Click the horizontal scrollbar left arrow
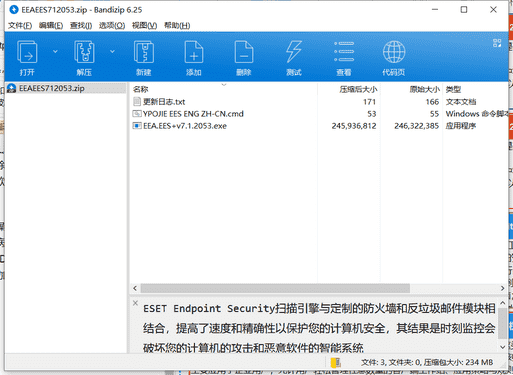The image size is (513, 375). pyautogui.click(x=135, y=288)
